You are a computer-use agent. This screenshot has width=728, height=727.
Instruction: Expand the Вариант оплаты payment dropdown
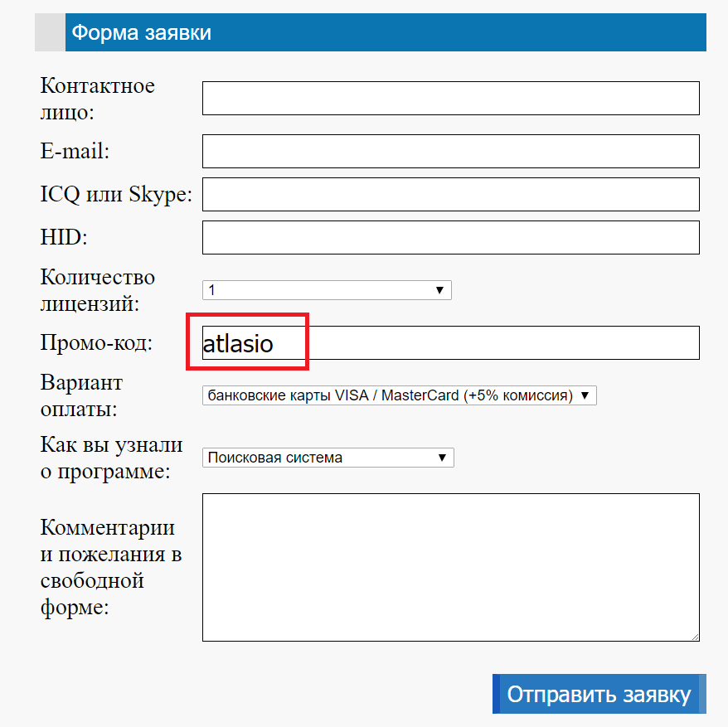tap(399, 395)
